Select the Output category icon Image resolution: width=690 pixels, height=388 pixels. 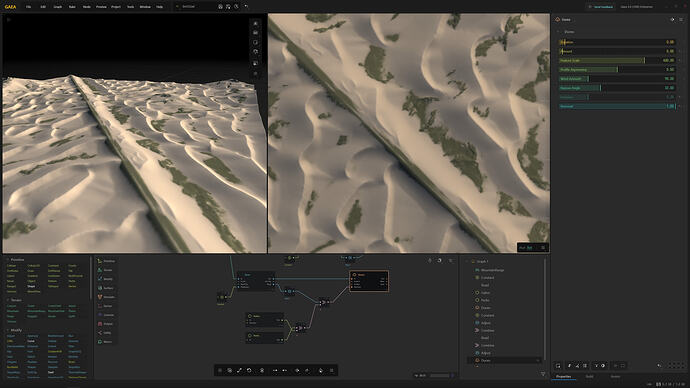tap(100, 324)
